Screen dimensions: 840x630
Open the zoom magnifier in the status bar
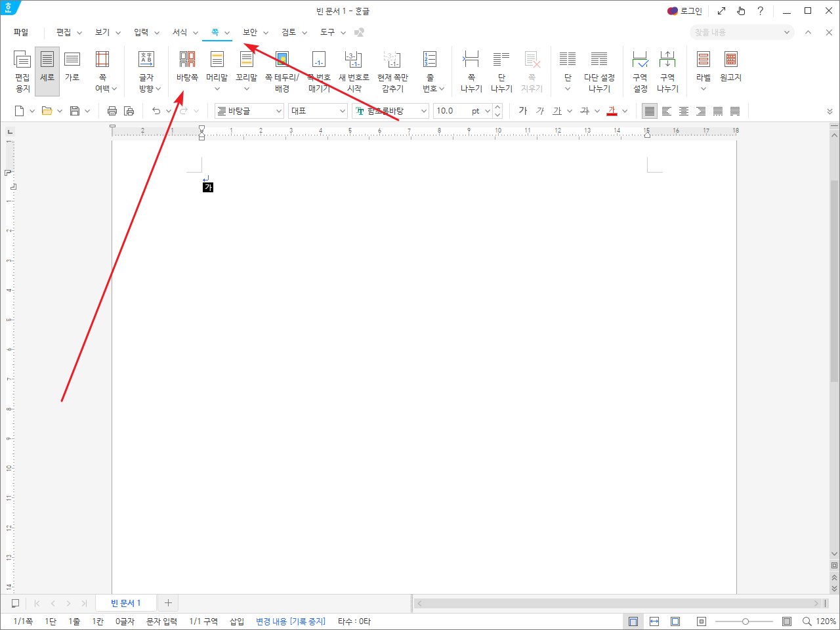click(x=807, y=621)
